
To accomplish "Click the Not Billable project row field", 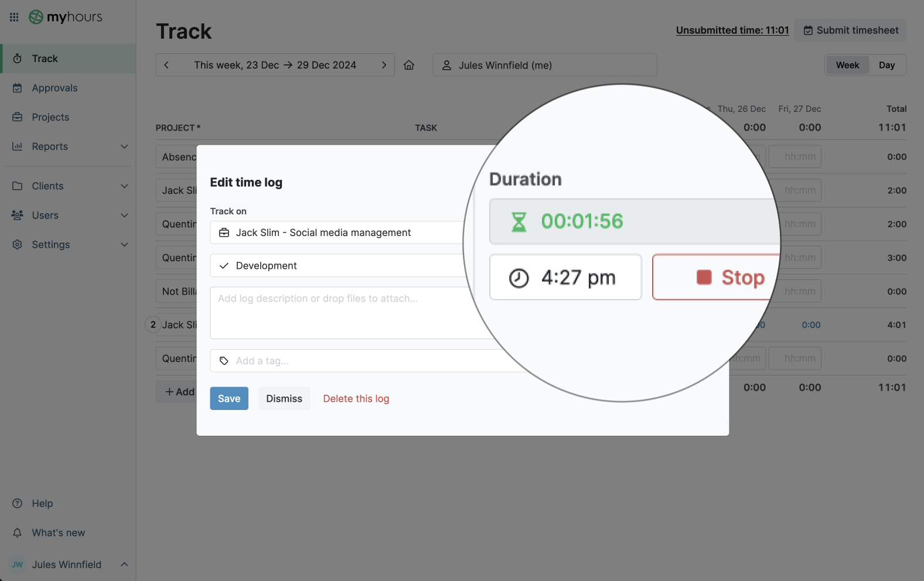I will pyautogui.click(x=177, y=291).
